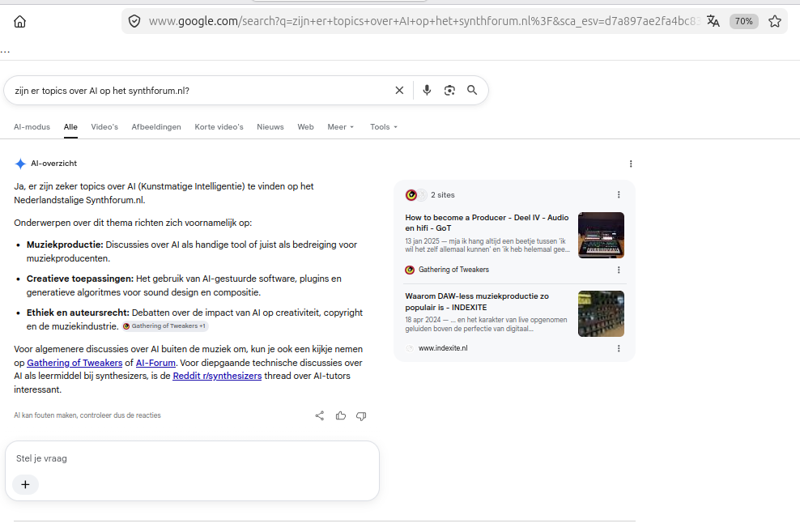Click the Gathering of Tweakers +1 chip
Screen dimensions: 800x532
[x=165, y=326]
